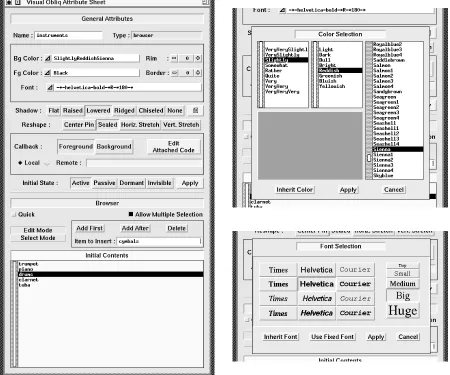Toggle the Quick checkbox
The height and width of the screenshot is (375, 450).
click(14, 214)
